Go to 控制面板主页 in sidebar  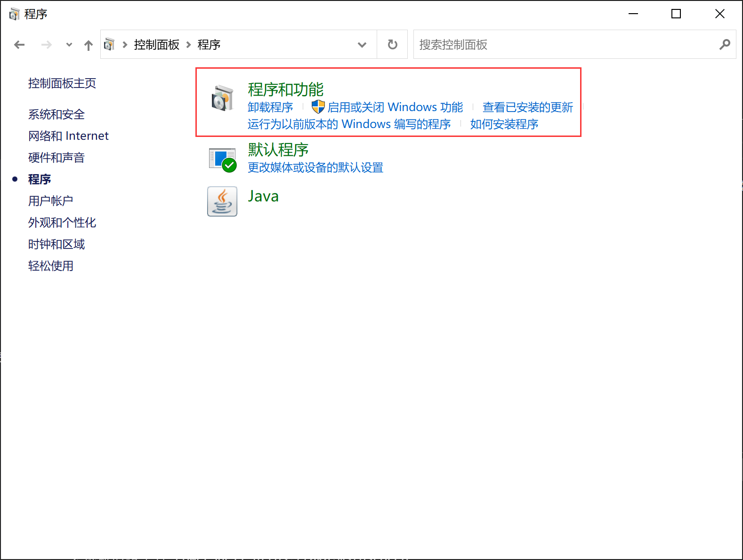click(62, 83)
